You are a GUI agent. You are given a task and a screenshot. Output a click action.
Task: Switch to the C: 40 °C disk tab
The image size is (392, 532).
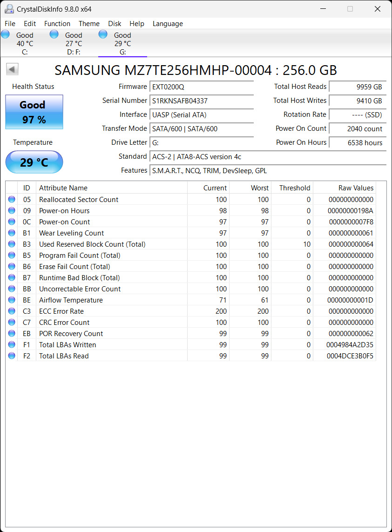(25, 43)
